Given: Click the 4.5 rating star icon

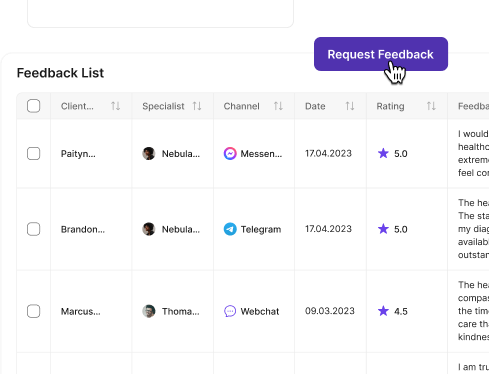Looking at the screenshot, I should (383, 311).
